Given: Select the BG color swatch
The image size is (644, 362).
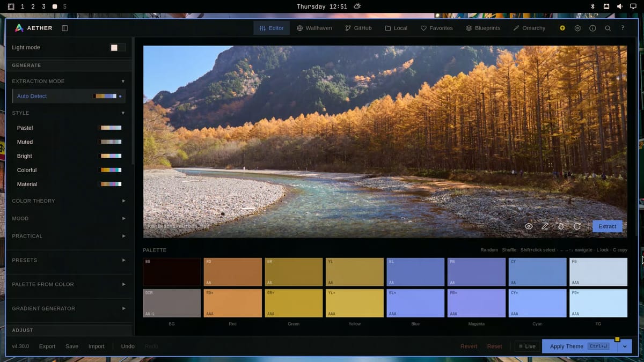Looking at the screenshot, I should (172, 272).
